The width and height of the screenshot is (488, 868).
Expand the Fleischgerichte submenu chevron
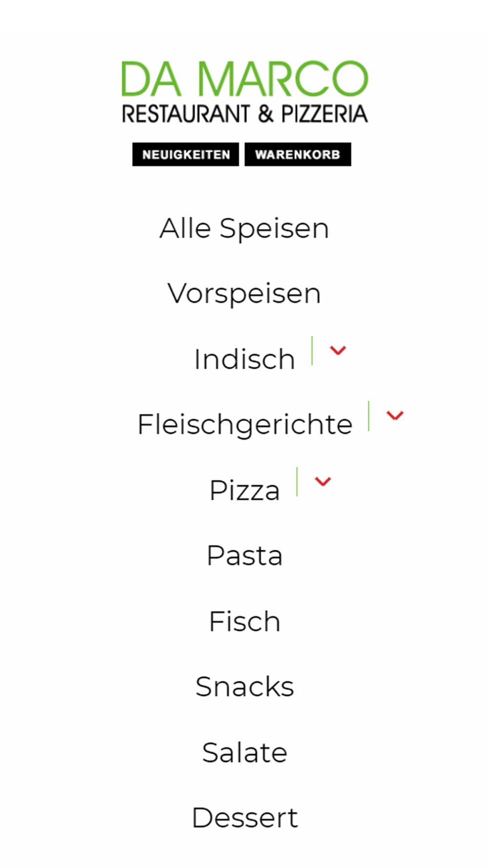(x=395, y=415)
